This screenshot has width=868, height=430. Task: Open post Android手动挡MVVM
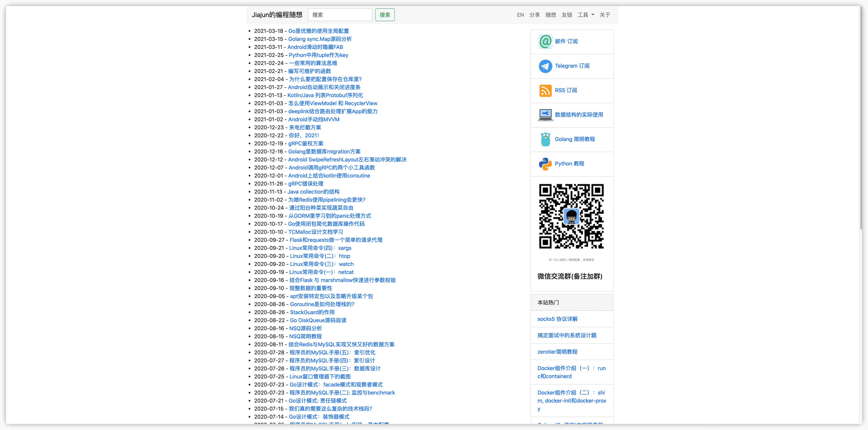coord(314,120)
